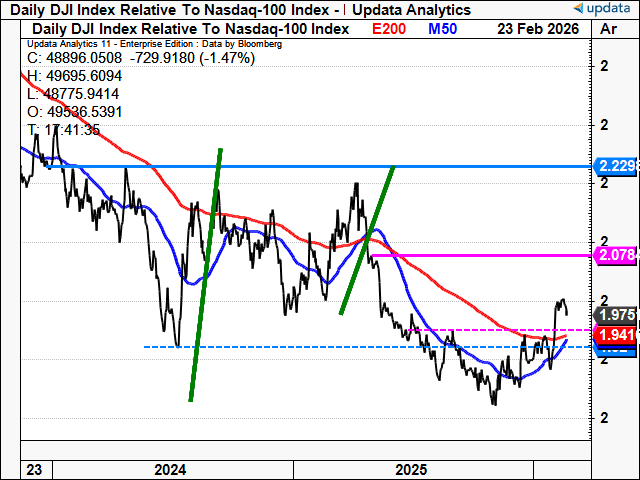640x480 pixels.
Task: Click the solid magenta horizontal level line
Action: [x=480, y=256]
